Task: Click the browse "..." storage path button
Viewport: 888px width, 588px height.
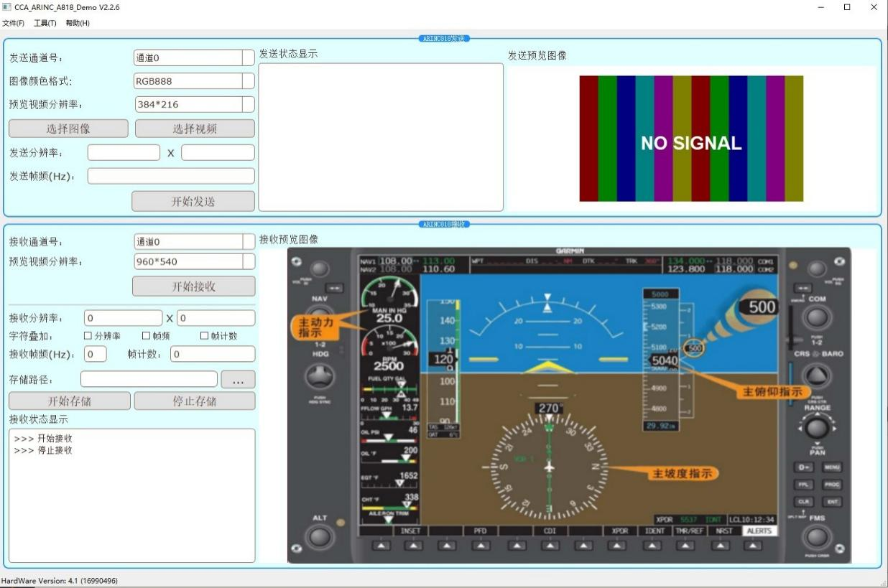Action: [238, 379]
